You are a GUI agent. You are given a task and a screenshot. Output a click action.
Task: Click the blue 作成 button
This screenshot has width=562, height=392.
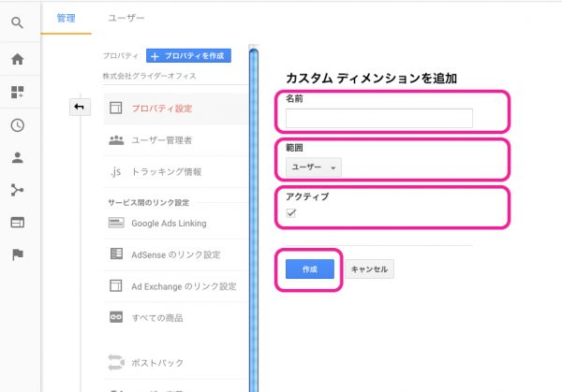point(309,269)
